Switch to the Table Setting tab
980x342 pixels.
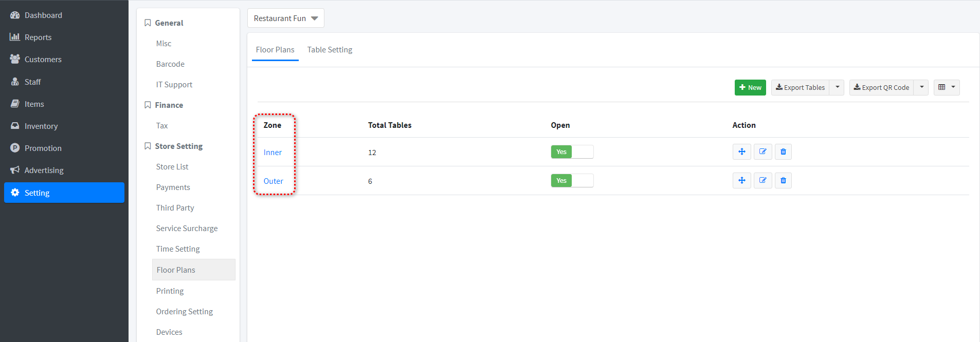tap(330, 50)
